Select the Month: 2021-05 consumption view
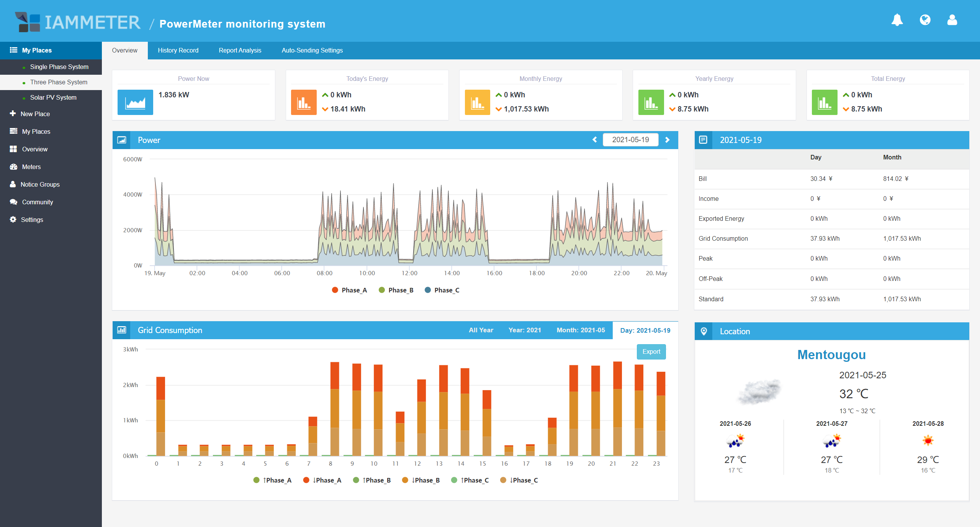 [x=581, y=330]
